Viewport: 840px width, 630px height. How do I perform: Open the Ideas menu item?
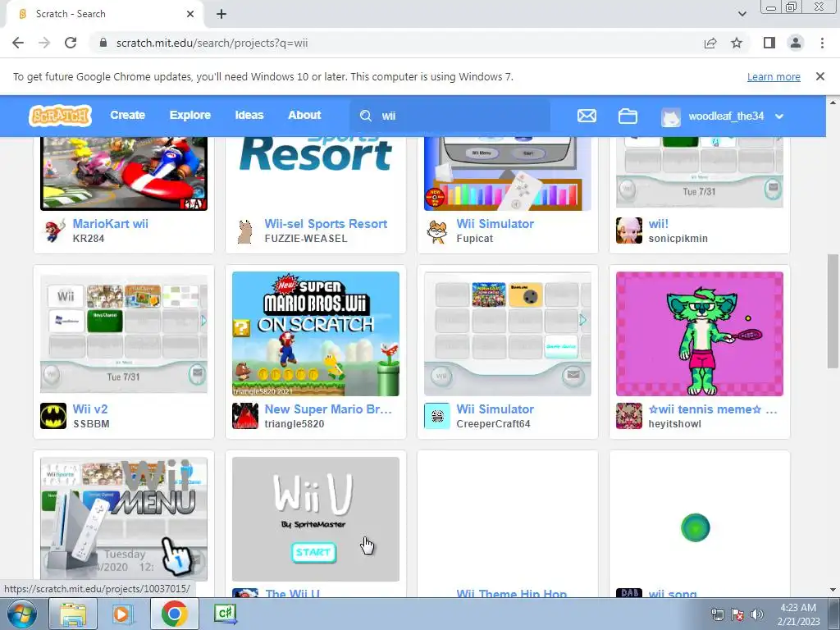(249, 115)
